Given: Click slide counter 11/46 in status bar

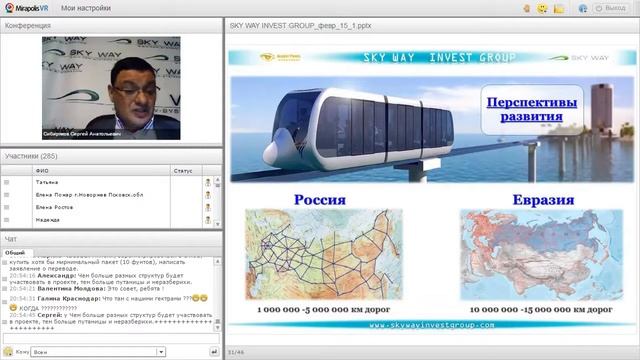Looking at the screenshot, I should tap(236, 352).
